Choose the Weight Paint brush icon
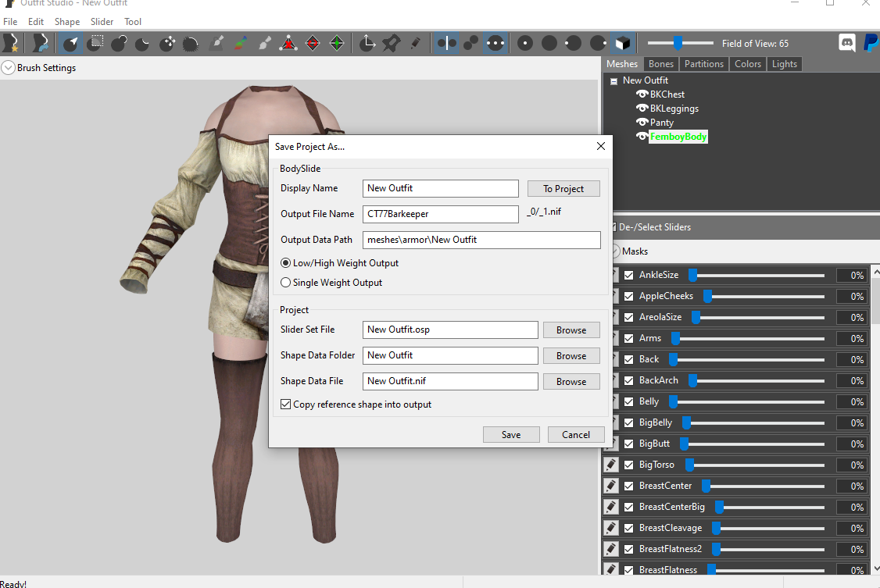This screenshot has width=880, height=588. [216, 43]
